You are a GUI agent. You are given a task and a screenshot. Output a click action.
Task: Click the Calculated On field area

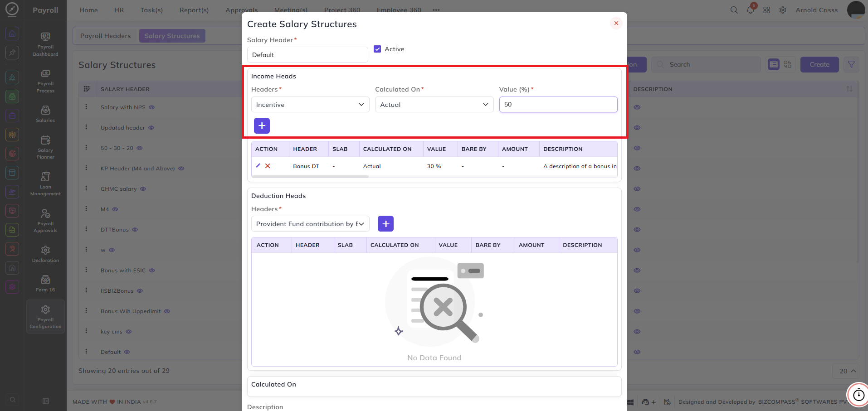pyautogui.click(x=434, y=387)
